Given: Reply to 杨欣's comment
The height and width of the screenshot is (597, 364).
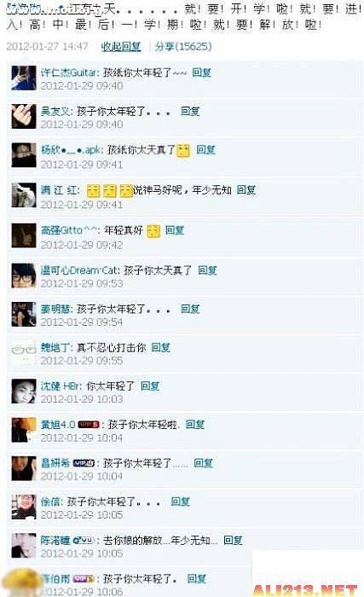Looking at the screenshot, I should point(206,149).
